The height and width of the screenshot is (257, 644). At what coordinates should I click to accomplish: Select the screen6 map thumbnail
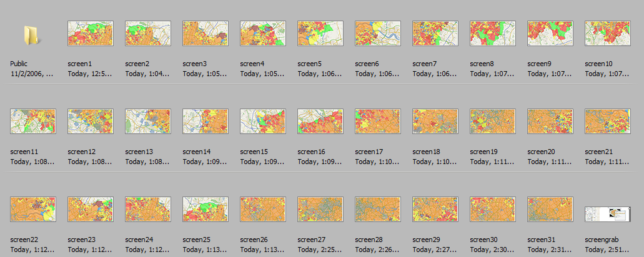378,33
